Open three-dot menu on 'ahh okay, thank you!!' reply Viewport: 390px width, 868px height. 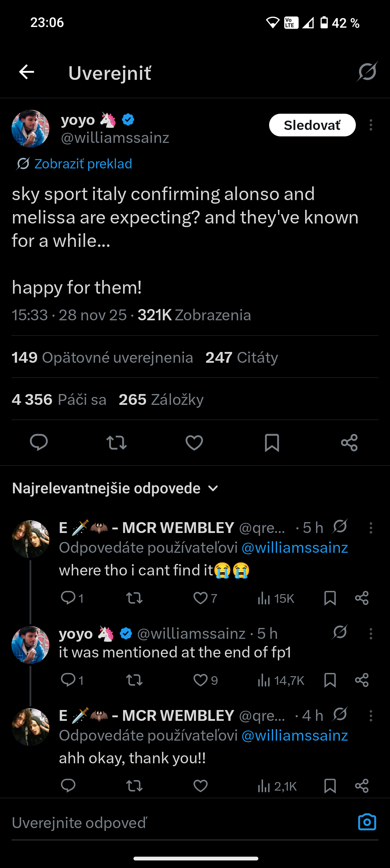pyautogui.click(x=371, y=716)
